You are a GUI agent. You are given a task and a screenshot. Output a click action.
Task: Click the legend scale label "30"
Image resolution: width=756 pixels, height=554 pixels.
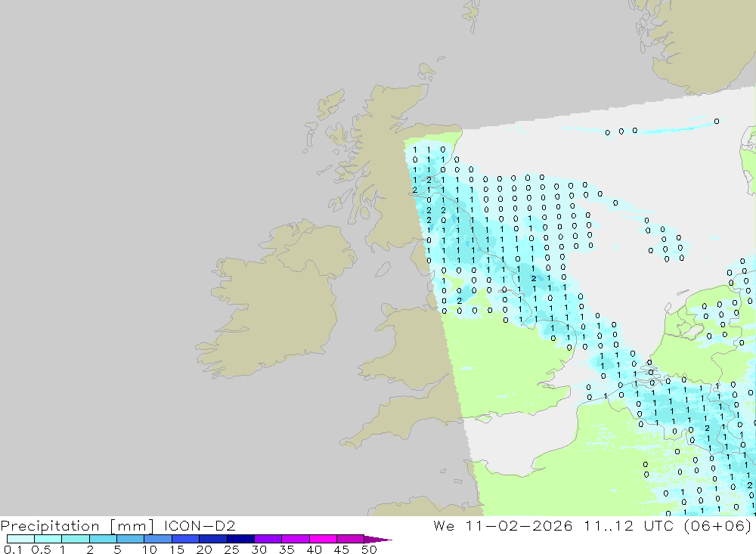(x=259, y=549)
